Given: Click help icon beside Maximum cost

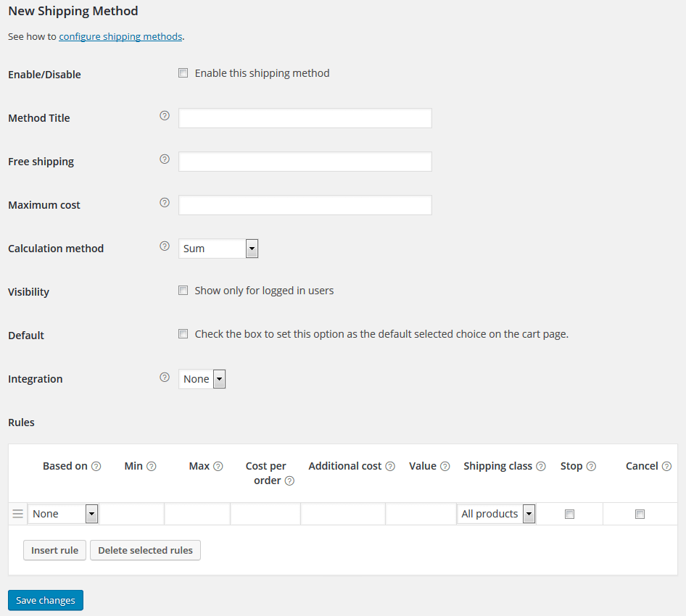Looking at the screenshot, I should pos(165,203).
